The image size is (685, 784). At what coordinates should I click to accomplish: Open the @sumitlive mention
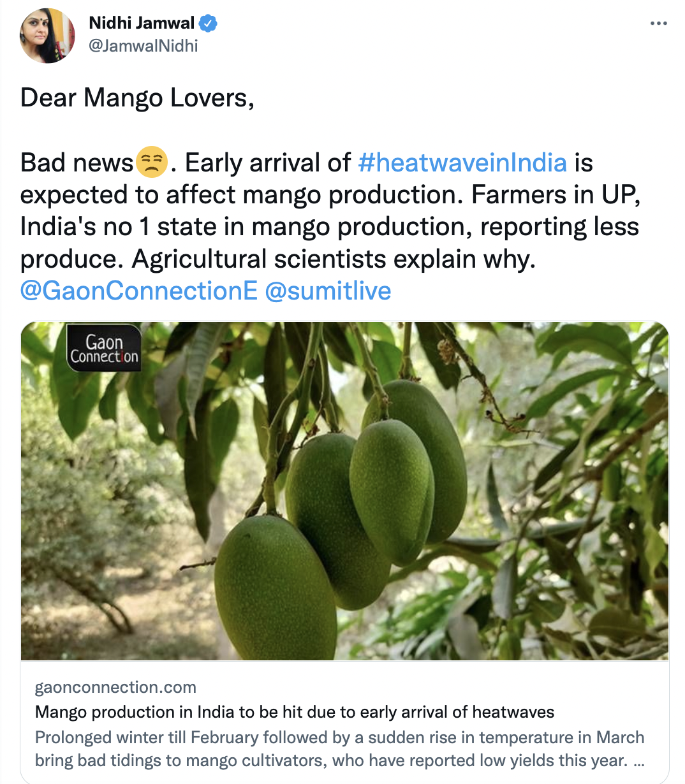pyautogui.click(x=328, y=291)
